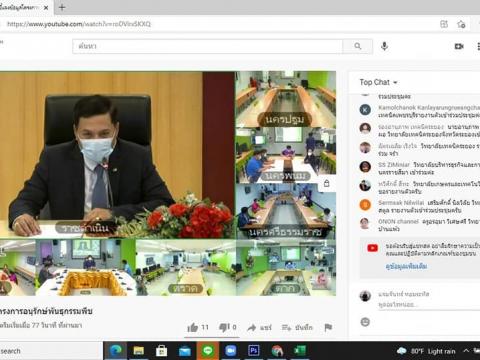Show hidden system tray icons
The height and width of the screenshot is (360, 480).
(466, 351)
